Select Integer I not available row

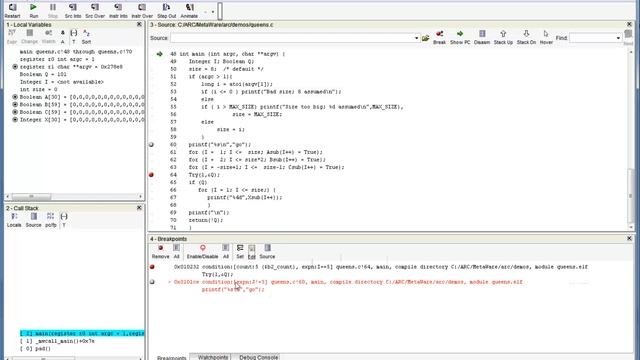click(x=62, y=82)
